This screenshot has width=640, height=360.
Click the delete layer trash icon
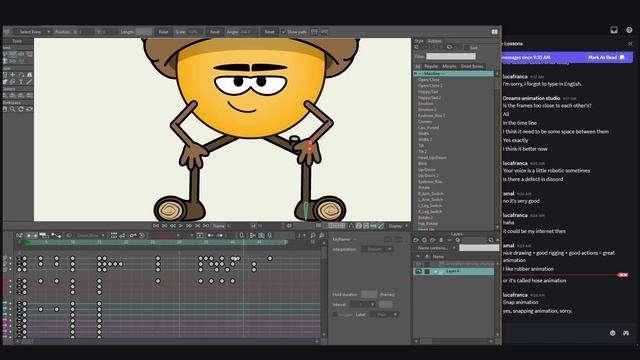[441, 240]
